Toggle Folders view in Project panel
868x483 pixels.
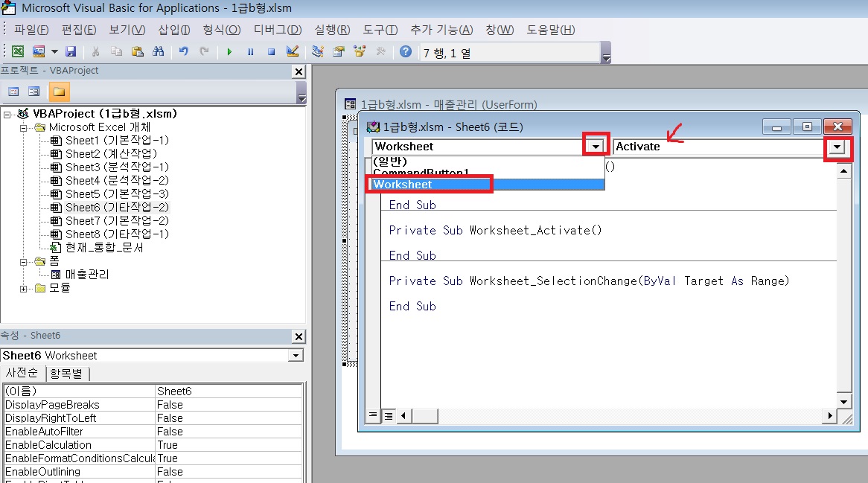coord(58,92)
